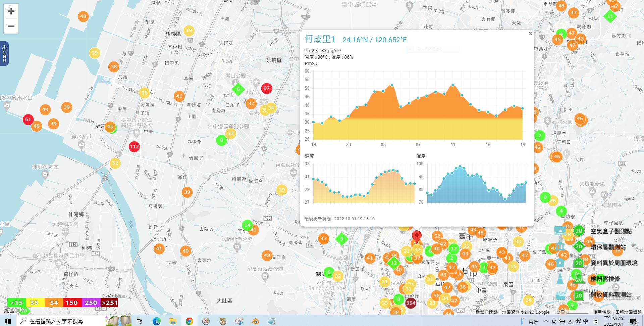Open File Explorer from the taskbar
Screen dimensions: 644x326
173,321
